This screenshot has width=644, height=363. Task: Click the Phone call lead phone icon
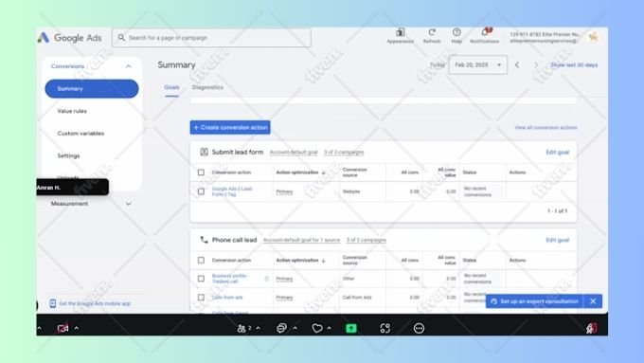(x=204, y=240)
